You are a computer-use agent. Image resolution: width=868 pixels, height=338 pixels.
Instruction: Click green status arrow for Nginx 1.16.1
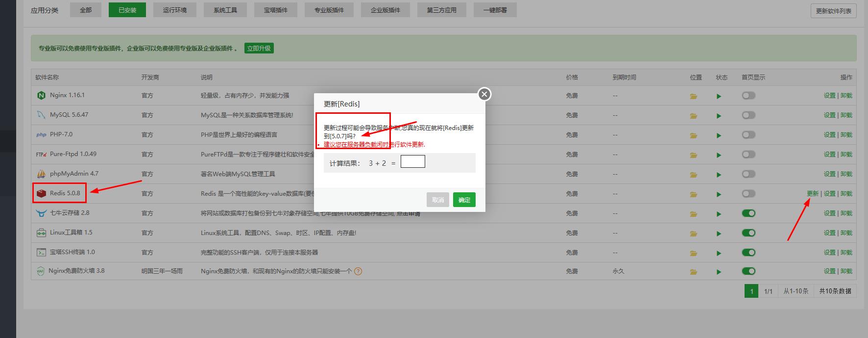[719, 96]
